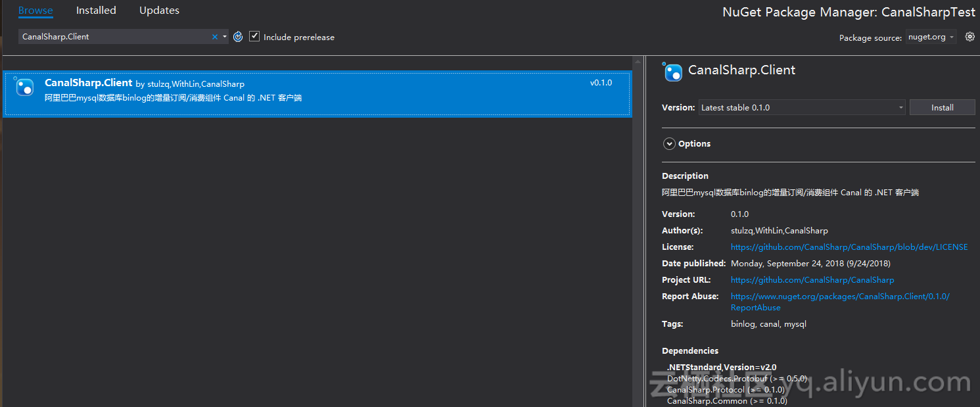Open the Installed tab

96,11
